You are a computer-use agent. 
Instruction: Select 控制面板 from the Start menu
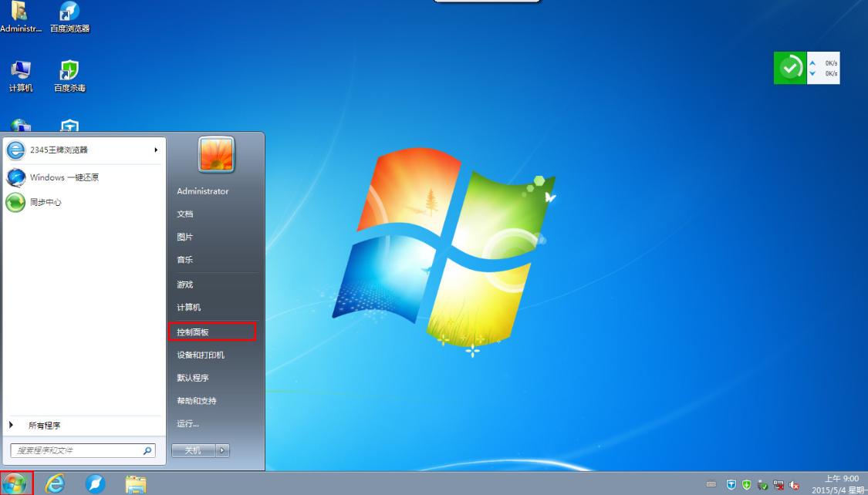pos(194,331)
